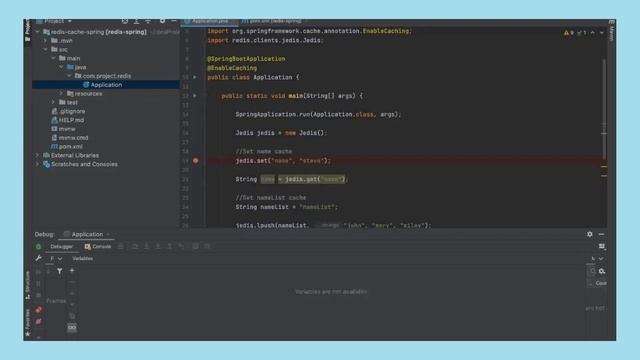640x360 pixels.
Task: Switch to the Debugger tab
Action: 61,247
